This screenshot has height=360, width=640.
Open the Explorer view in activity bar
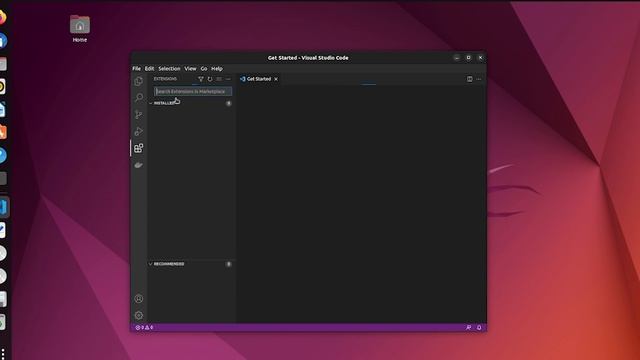pos(139,81)
